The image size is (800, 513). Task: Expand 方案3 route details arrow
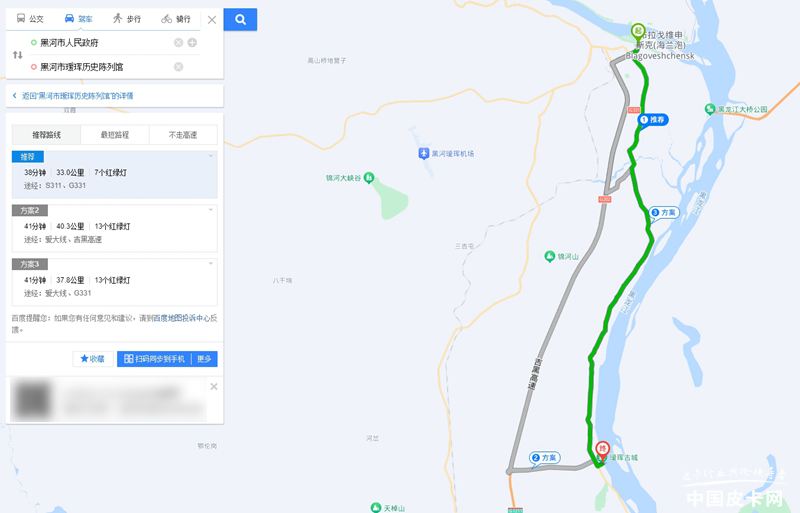[x=211, y=263]
